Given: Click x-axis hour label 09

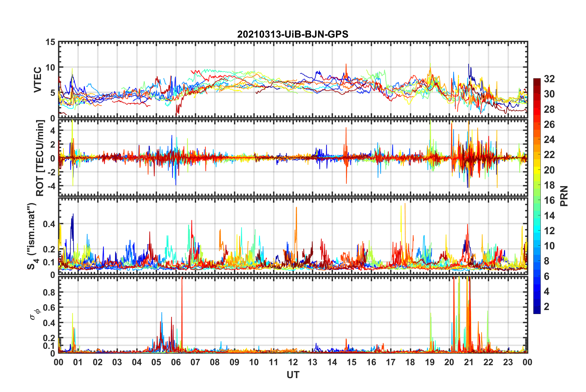Looking at the screenshot, I should click(x=234, y=362).
